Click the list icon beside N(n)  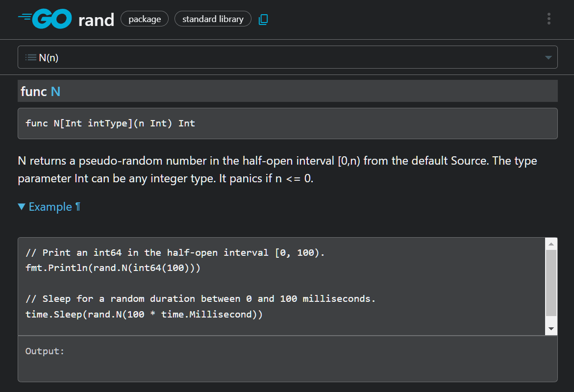[x=30, y=57]
